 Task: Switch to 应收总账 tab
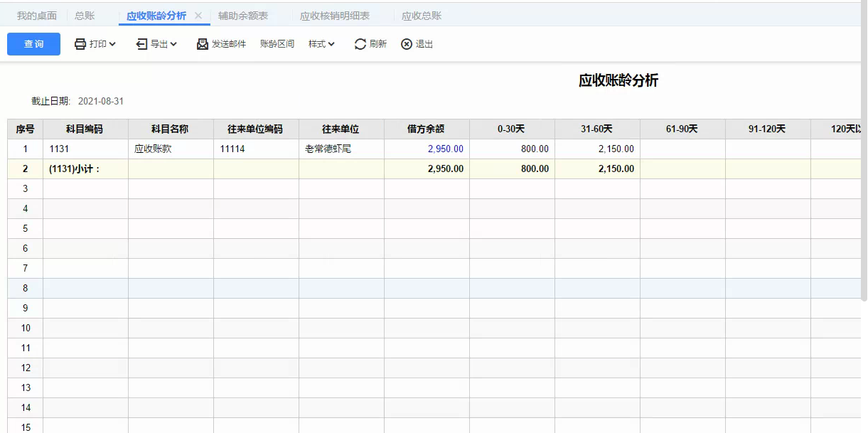pos(422,16)
